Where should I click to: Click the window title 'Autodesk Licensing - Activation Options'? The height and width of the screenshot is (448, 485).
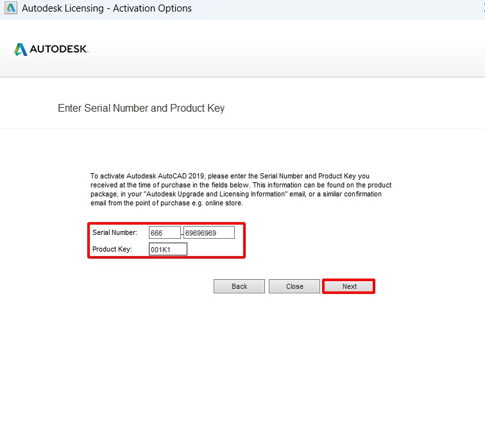point(106,8)
